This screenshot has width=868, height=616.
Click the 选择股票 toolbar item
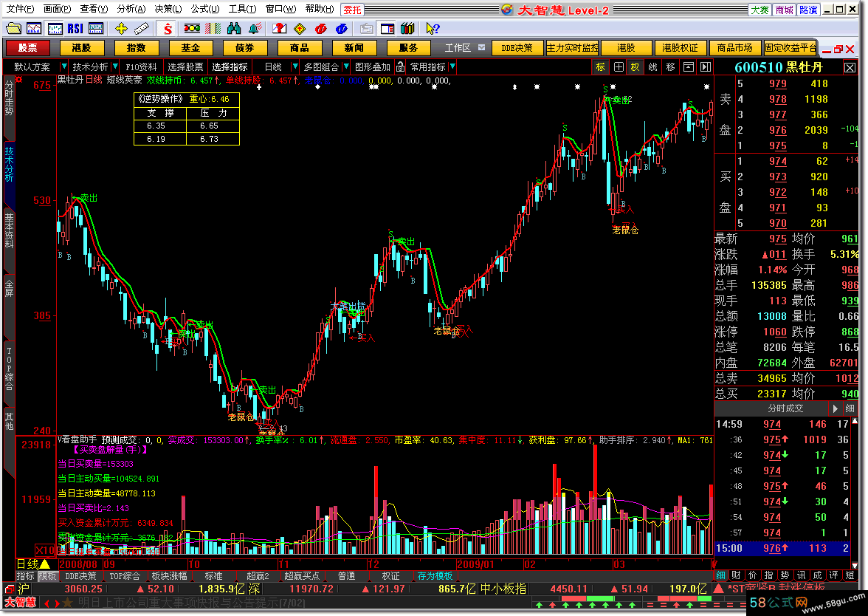pos(185,67)
